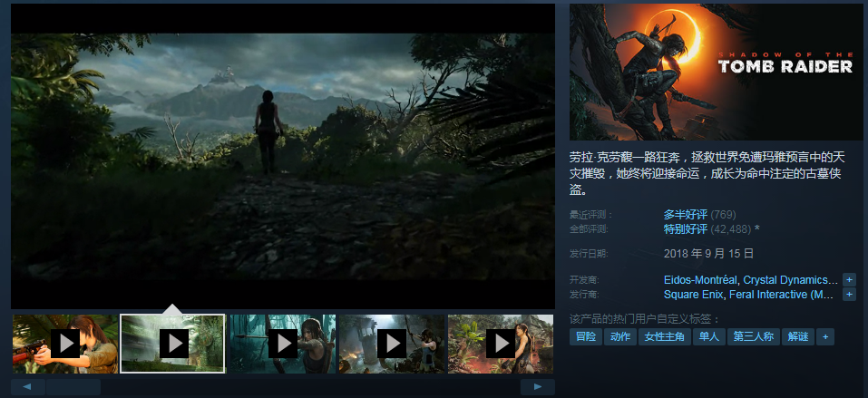Expand the publishers list plus button
The image size is (868, 398).
pyautogui.click(x=849, y=295)
